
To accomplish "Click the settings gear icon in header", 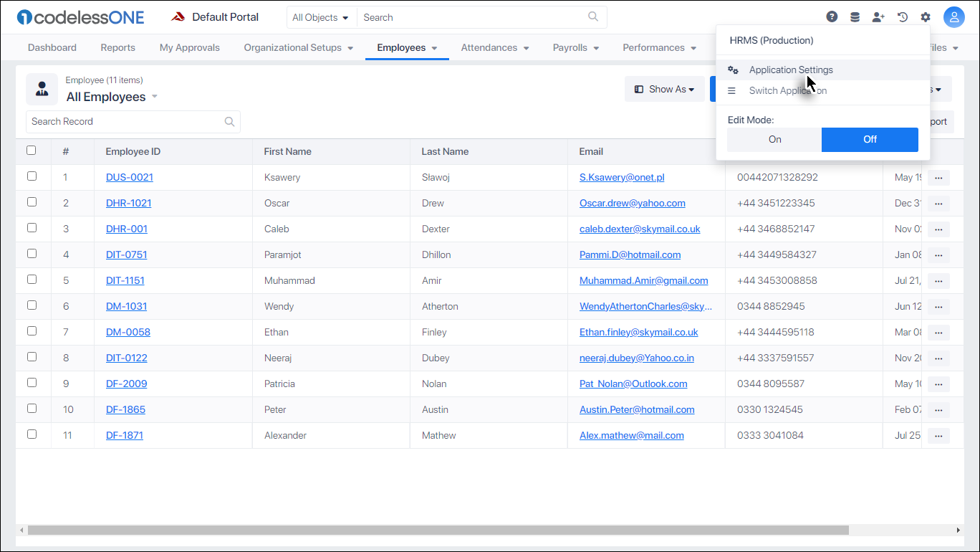I will pyautogui.click(x=926, y=17).
